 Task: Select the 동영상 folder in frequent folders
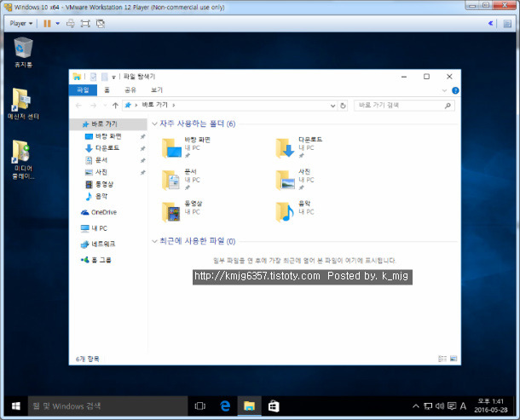[182, 211]
